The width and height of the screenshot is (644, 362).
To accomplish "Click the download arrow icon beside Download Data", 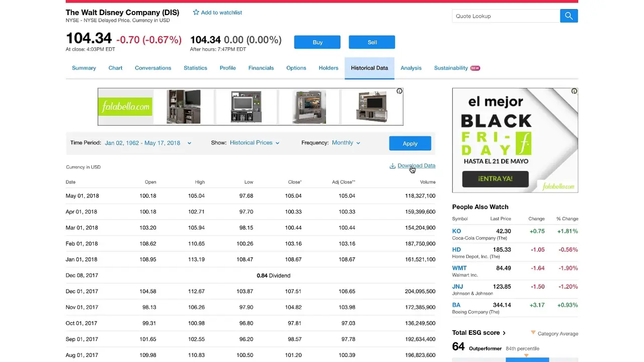I will 392,166.
